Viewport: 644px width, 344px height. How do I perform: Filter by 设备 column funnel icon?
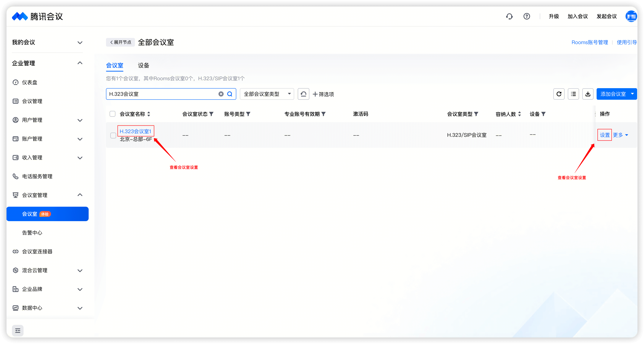(543, 114)
